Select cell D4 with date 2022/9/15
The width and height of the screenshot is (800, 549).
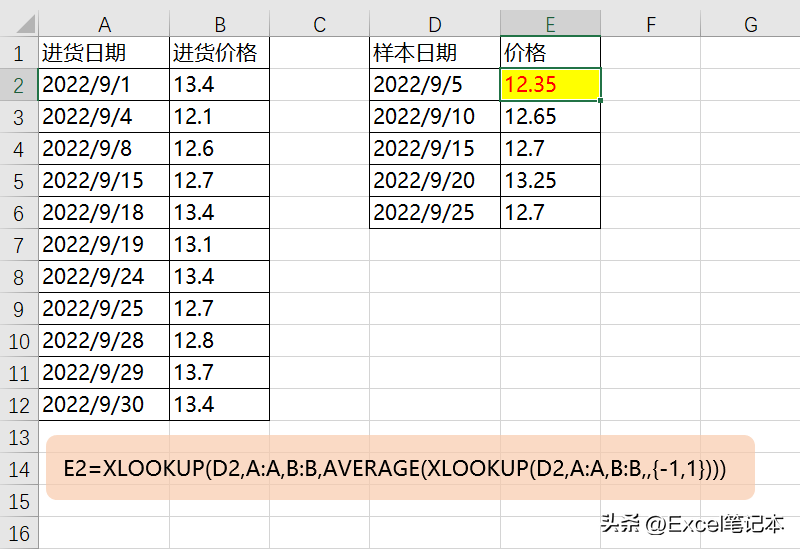pyautogui.click(x=435, y=148)
